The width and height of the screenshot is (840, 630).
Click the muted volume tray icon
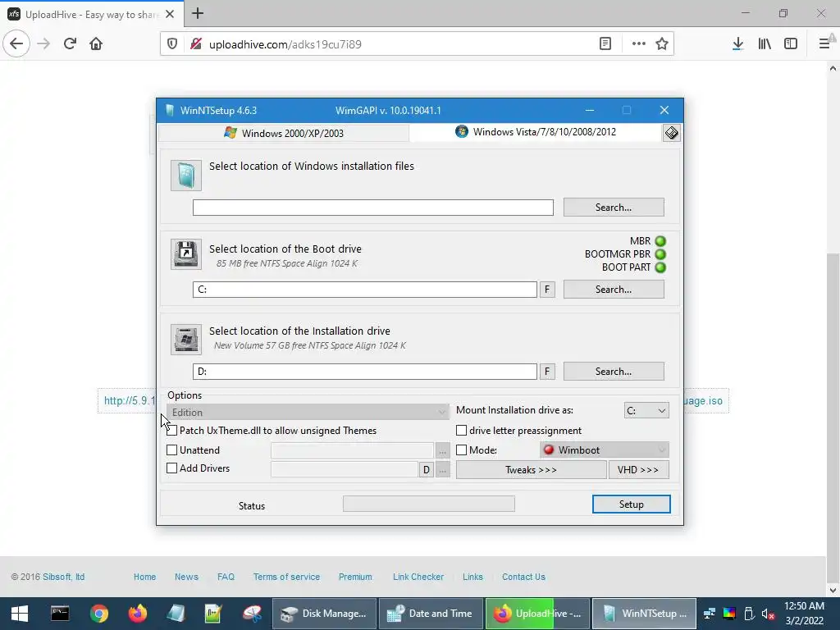768,614
